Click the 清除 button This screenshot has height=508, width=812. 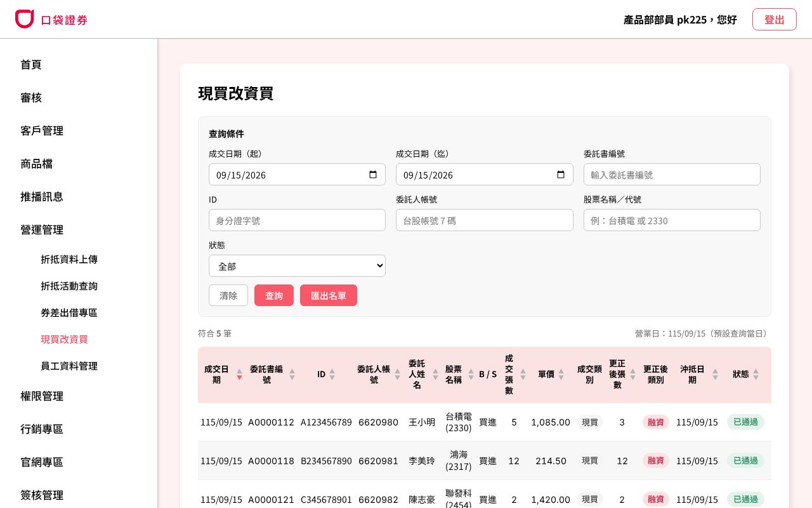(228, 295)
